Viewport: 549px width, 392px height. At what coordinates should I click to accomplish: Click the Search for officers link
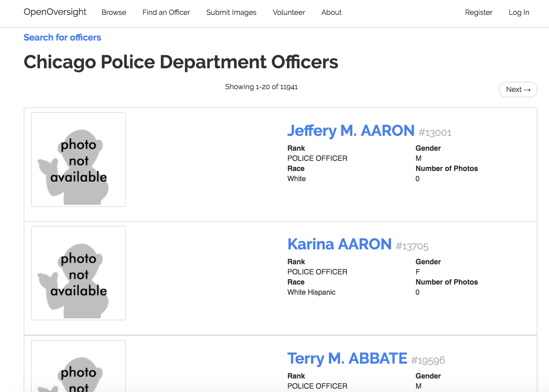62,38
